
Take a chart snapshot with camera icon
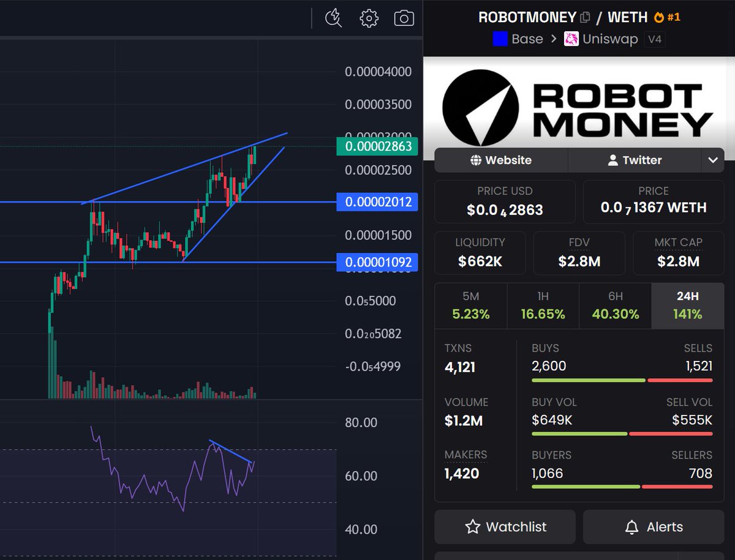404,18
